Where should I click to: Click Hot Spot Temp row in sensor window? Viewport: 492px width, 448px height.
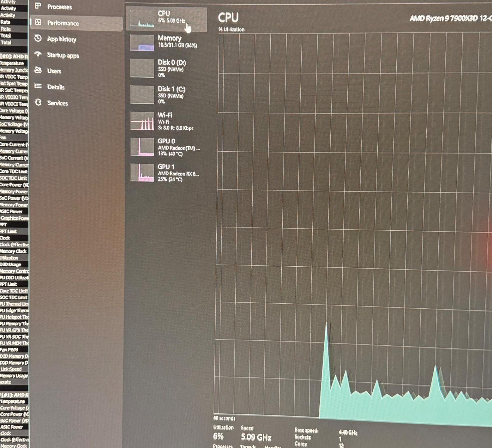click(14, 84)
